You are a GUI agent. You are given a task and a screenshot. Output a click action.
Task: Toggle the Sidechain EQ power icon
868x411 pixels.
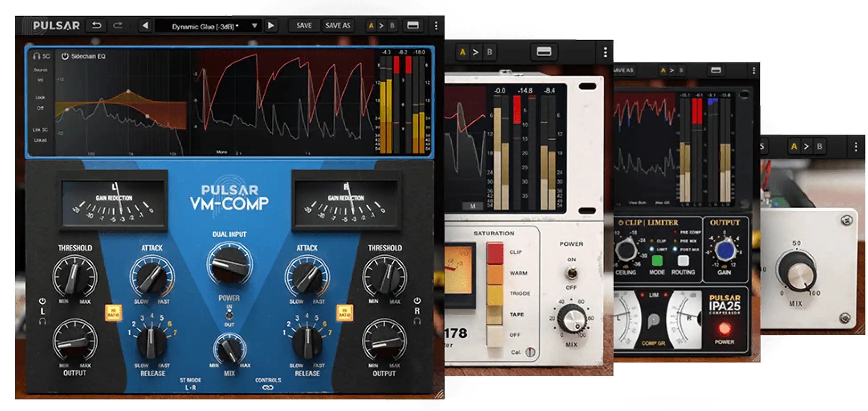pos(66,57)
